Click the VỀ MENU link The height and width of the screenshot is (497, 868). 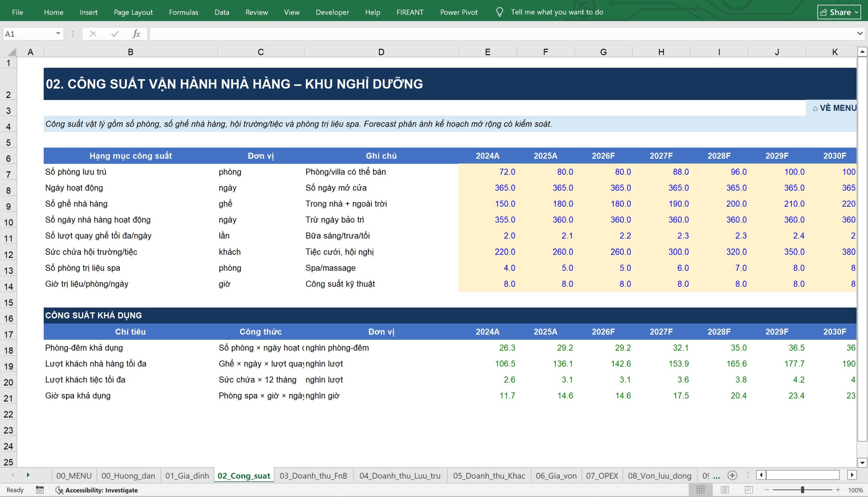(834, 108)
